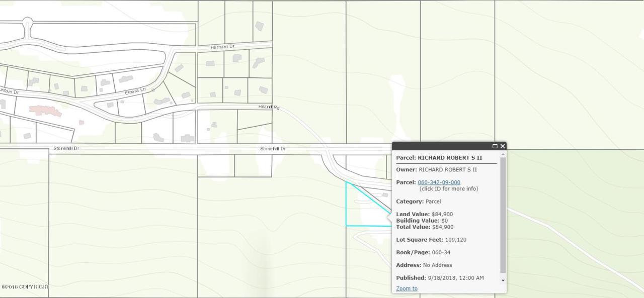The image size is (644, 298).
Task: Click Stonehill Dr label near map center
Action: 273,149
